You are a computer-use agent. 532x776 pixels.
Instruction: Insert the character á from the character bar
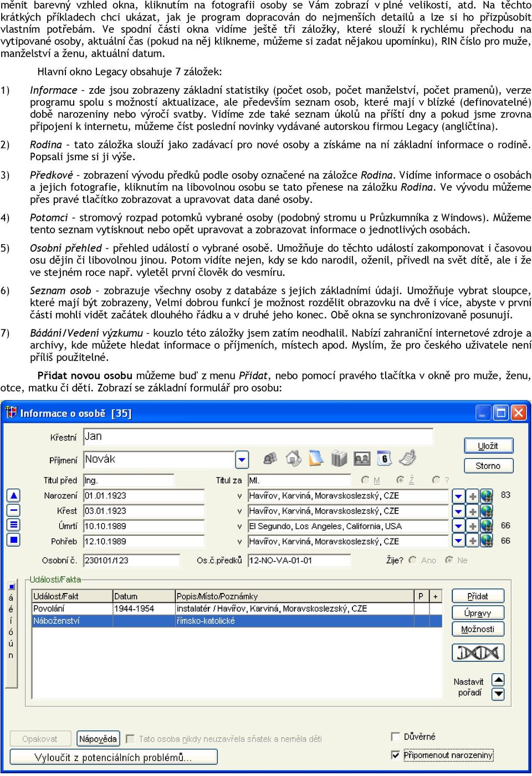pyautogui.click(x=11, y=597)
